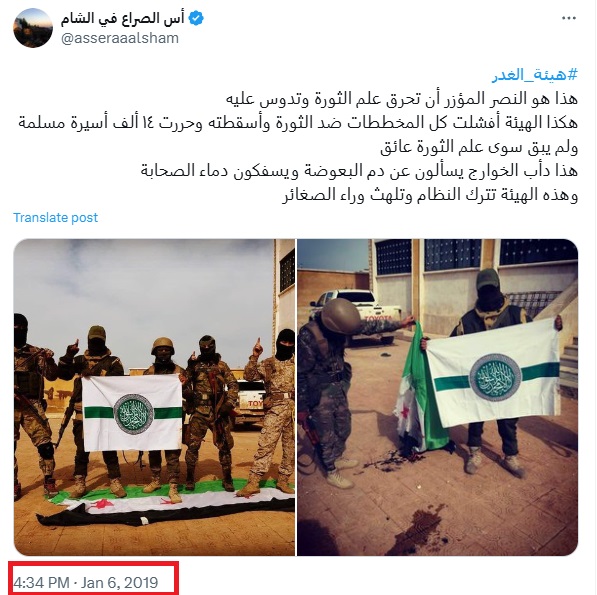Open the round profile avatar picture

33,28
